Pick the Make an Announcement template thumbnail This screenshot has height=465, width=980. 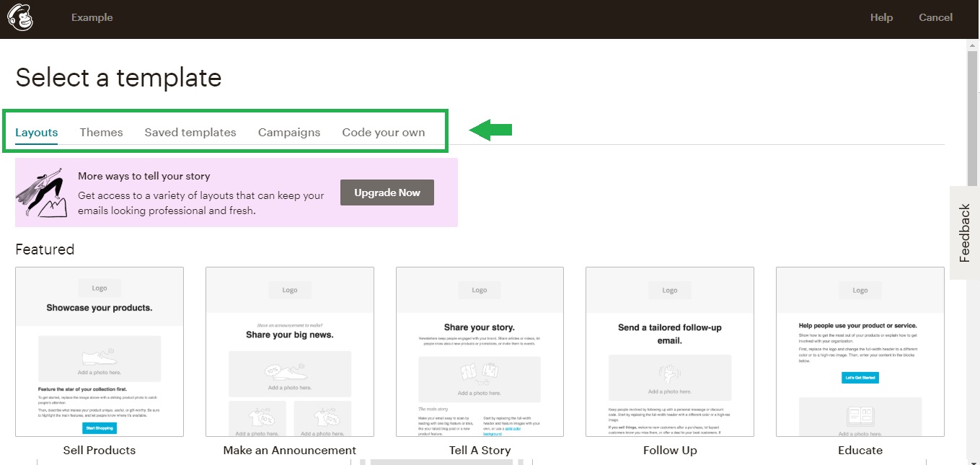coord(290,352)
